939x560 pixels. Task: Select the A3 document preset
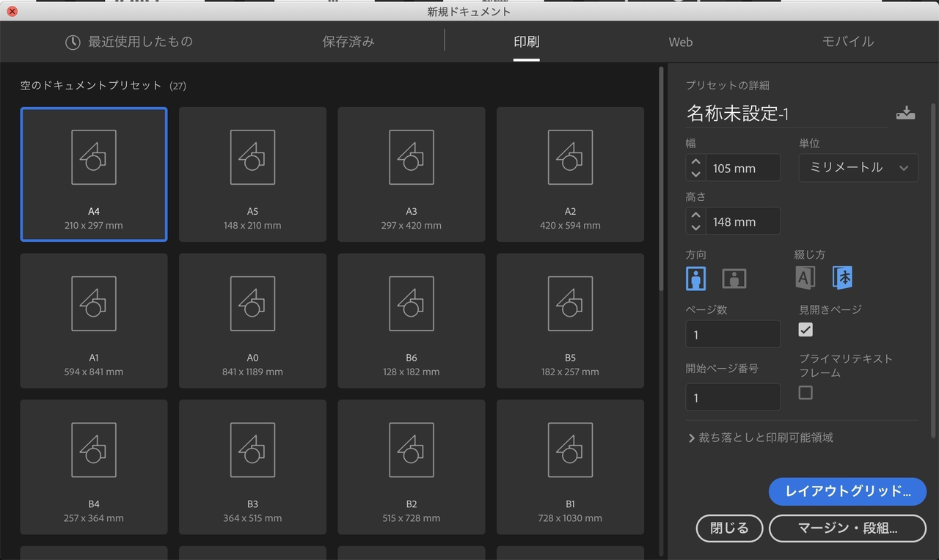(412, 174)
